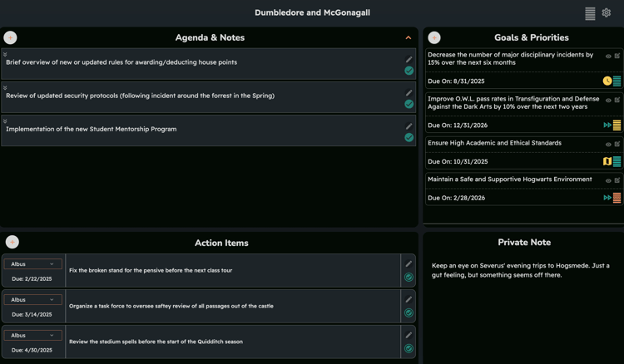The width and height of the screenshot is (624, 364).
Task: Edit the task force action item
Action: coord(409,300)
